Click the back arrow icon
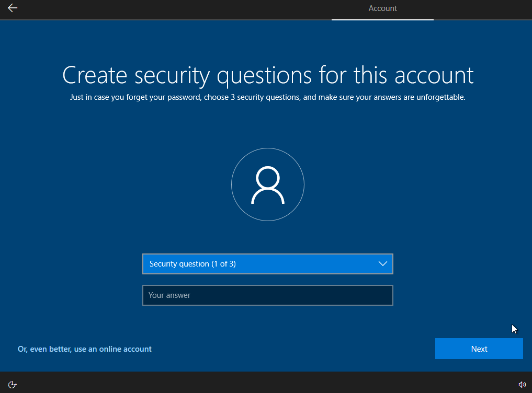Viewport: 532px width, 393px height. [13, 8]
